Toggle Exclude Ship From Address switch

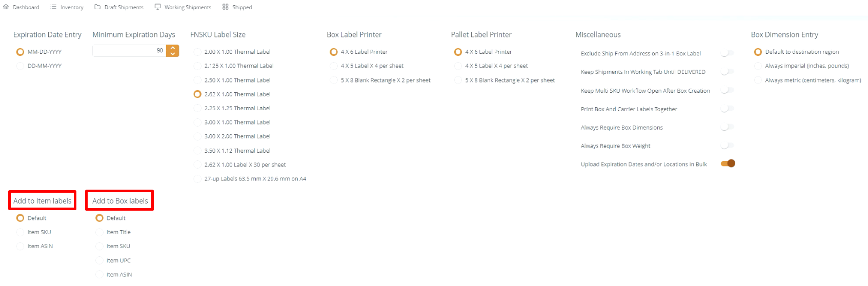(x=728, y=53)
